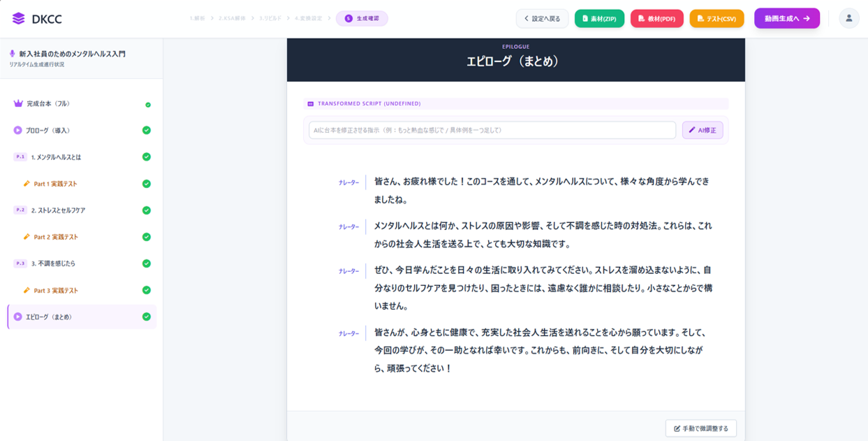Click green check status of 1. メンタルヘルスとは
This screenshot has width=868, height=441.
coord(147,157)
